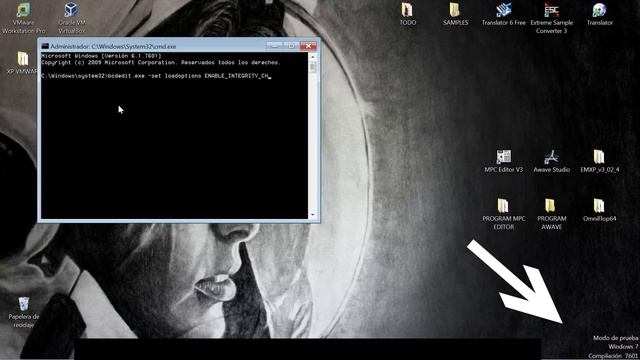This screenshot has height=360, width=640.
Task: Open the SAMPLES folder on desktop
Action: (x=455, y=14)
